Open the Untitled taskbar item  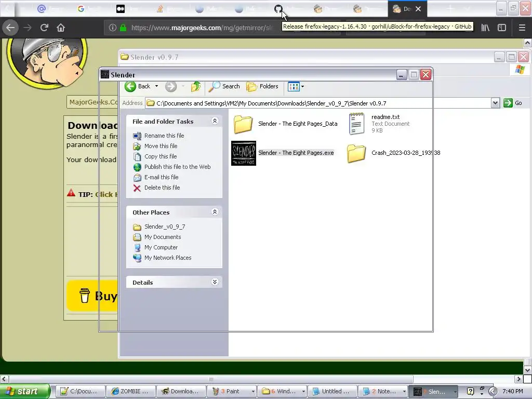click(x=333, y=391)
